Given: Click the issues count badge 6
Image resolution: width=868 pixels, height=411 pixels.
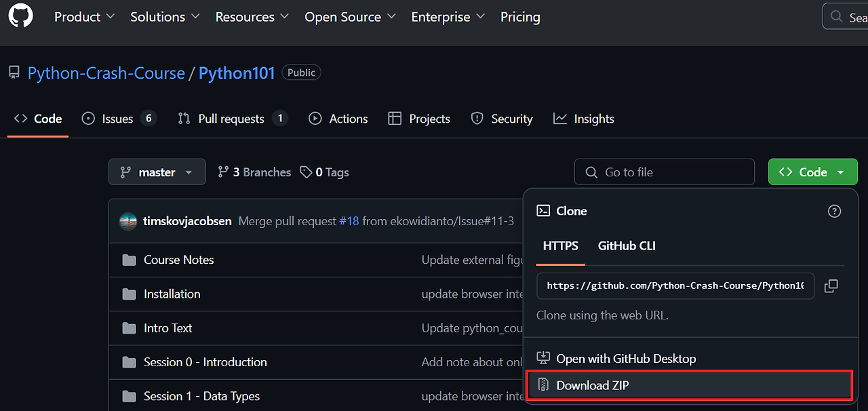Looking at the screenshot, I should point(149,118).
